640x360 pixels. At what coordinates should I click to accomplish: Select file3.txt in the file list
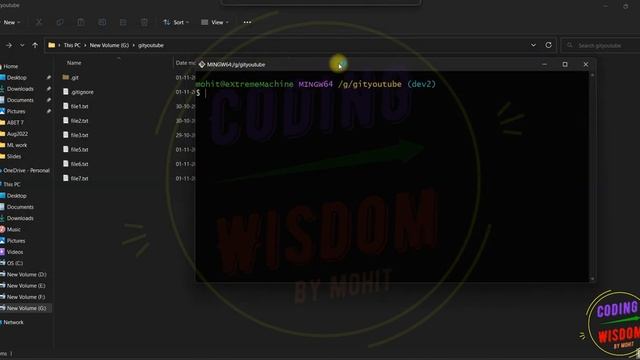pos(76,135)
